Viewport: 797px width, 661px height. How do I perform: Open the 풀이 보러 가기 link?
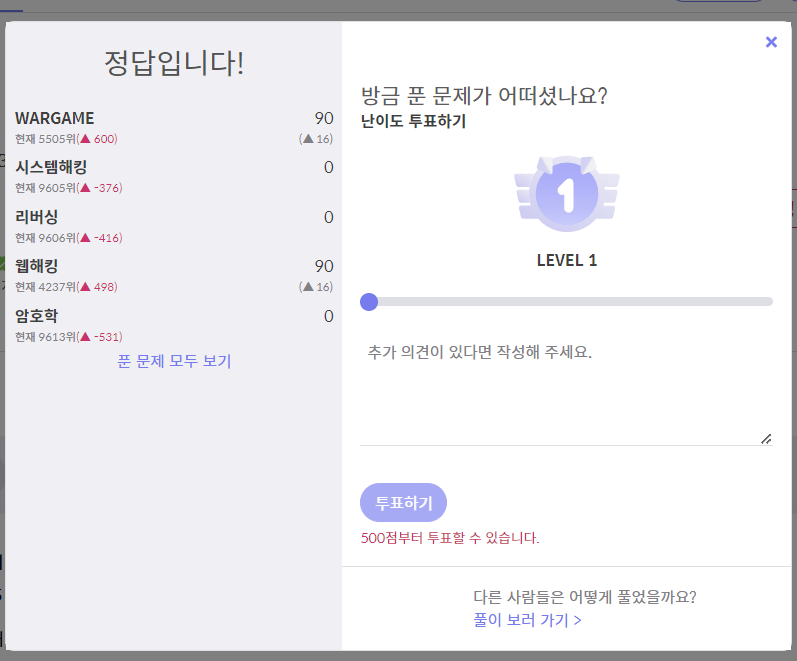pyautogui.click(x=527, y=620)
